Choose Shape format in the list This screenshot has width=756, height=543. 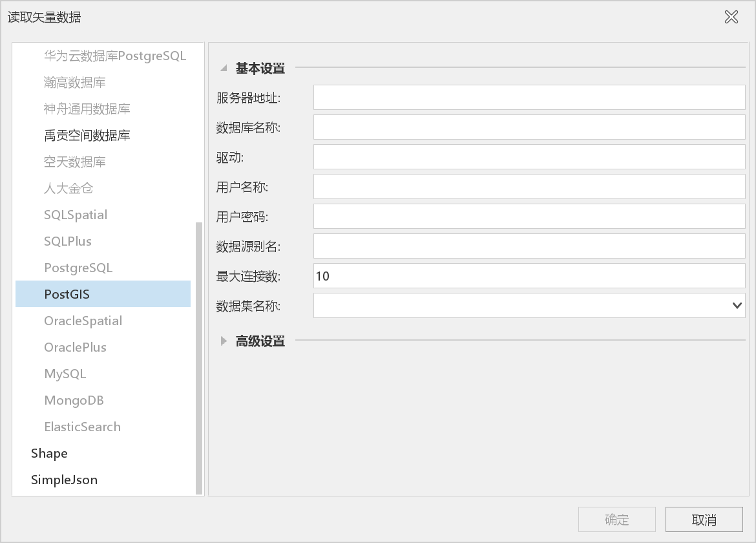[49, 454]
